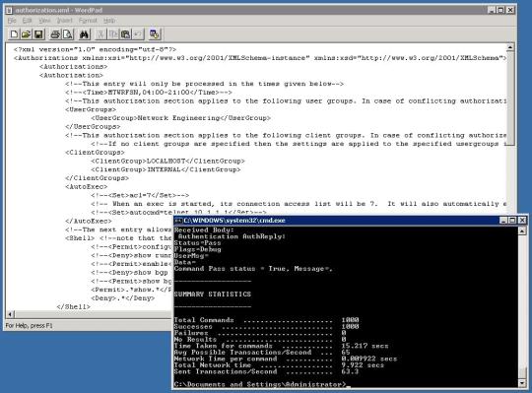Click the 'Total Commands' line in cmd
This screenshot has height=393, width=532.
[266, 320]
